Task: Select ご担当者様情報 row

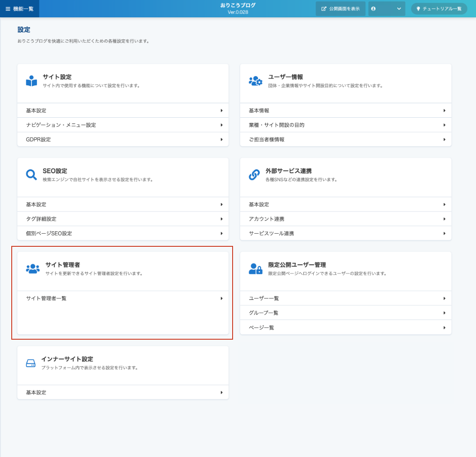Action: (x=346, y=140)
